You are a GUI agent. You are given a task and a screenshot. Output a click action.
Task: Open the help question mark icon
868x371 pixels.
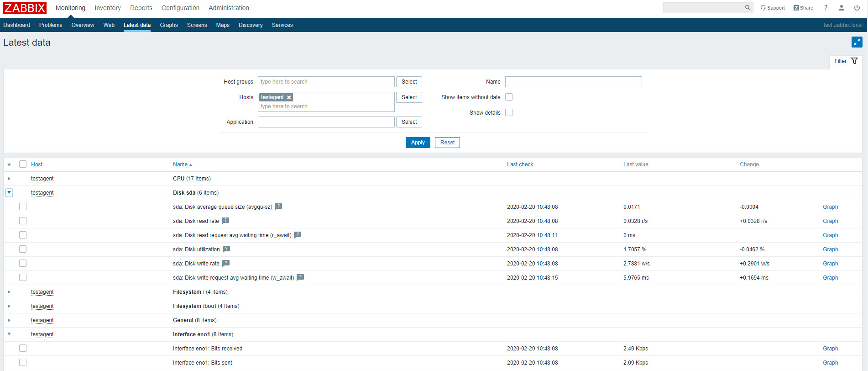[826, 8]
